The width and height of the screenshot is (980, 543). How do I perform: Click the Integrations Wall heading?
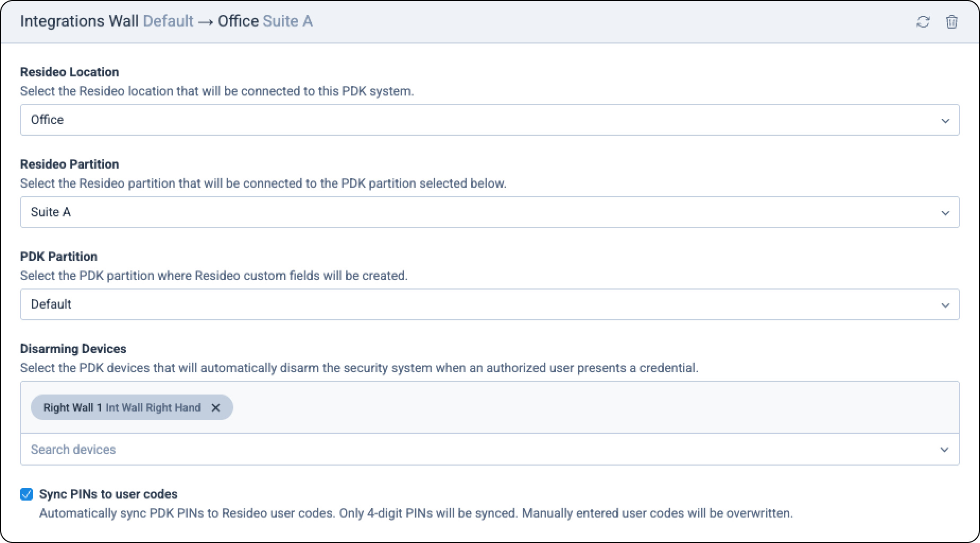[x=79, y=21]
